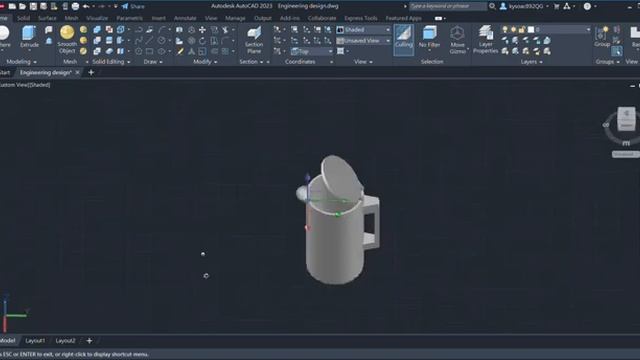Select the Rectangle tool in Draw panel
Image resolution: width=640 pixels, height=360 pixels.
150,51
